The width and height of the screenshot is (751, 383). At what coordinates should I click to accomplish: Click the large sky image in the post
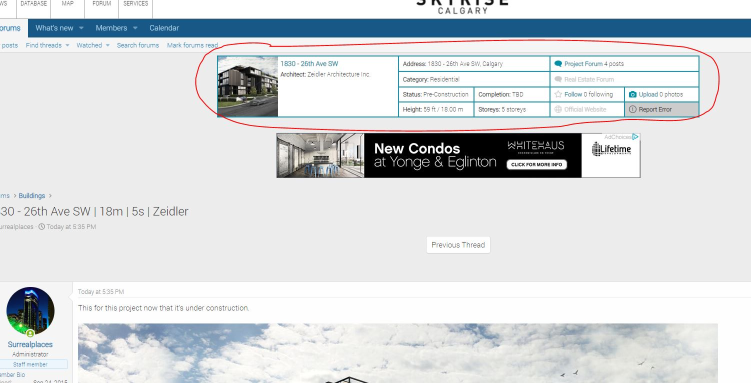(x=398, y=353)
